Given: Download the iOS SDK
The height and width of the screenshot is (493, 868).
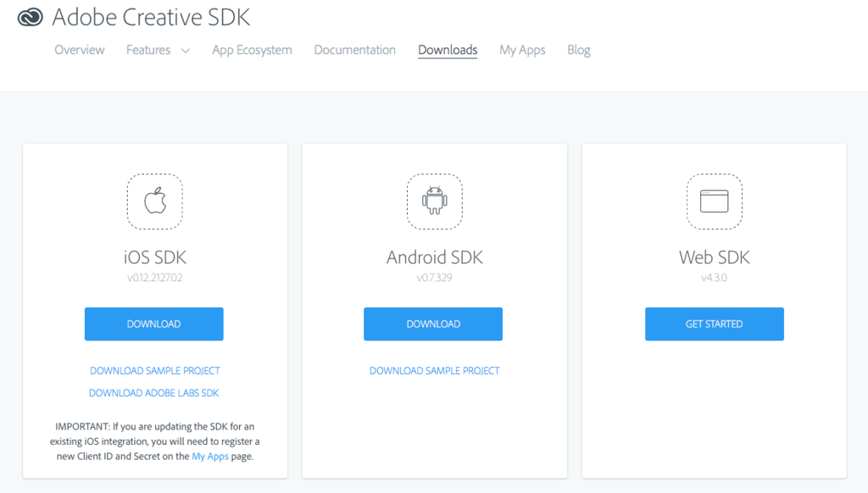Looking at the screenshot, I should pos(154,324).
